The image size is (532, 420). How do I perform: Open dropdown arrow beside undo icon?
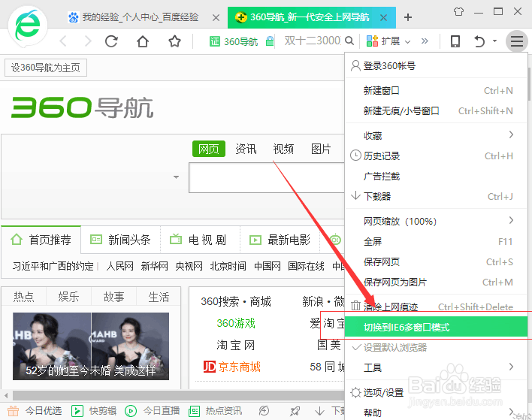pos(494,41)
